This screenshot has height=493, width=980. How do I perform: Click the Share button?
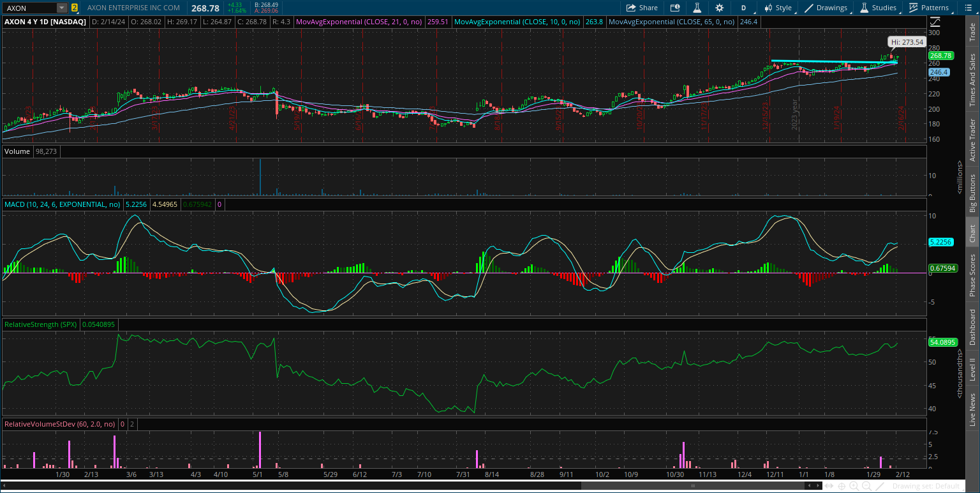click(x=642, y=8)
